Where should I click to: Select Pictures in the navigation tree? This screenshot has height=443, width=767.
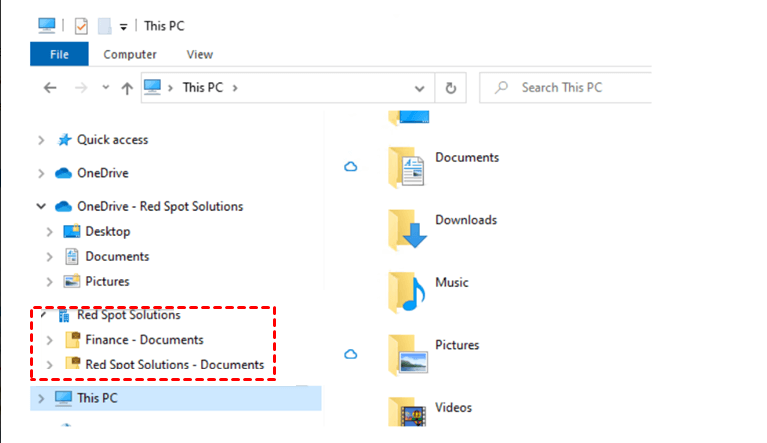(107, 281)
